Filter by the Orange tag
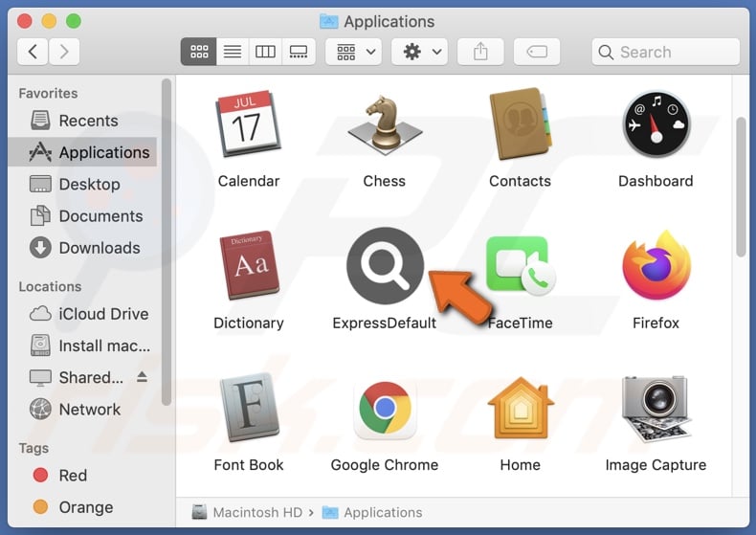 [x=82, y=507]
